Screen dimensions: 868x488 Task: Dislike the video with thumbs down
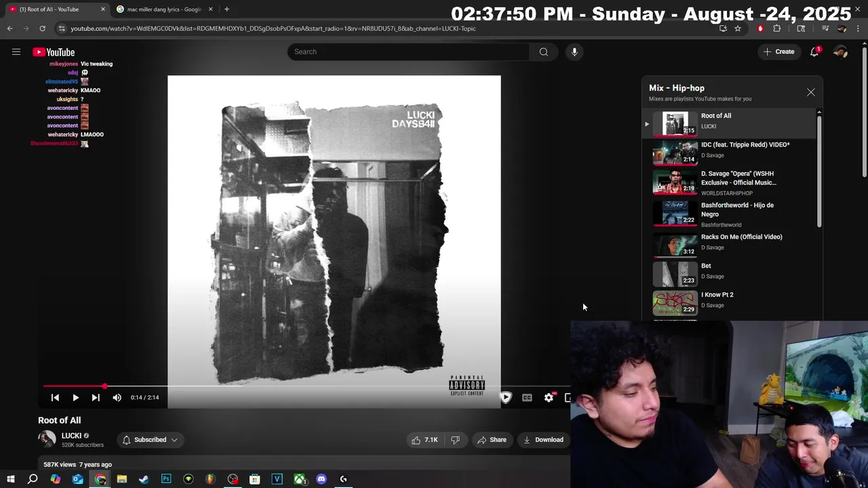tap(455, 440)
